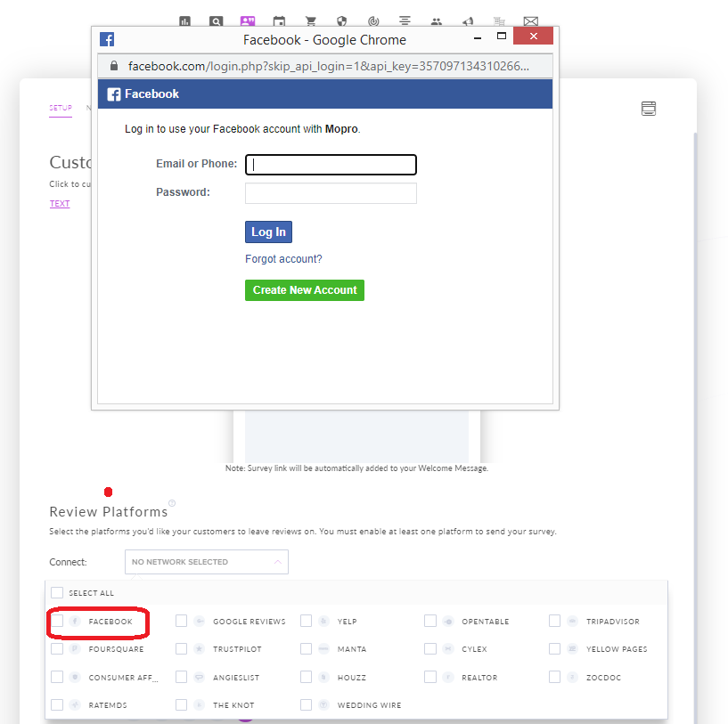Click the Facebook text in blue header
The image size is (728, 724).
coord(151,94)
